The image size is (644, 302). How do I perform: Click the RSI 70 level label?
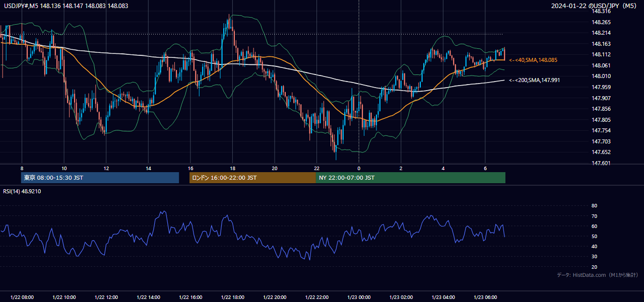pos(594,216)
